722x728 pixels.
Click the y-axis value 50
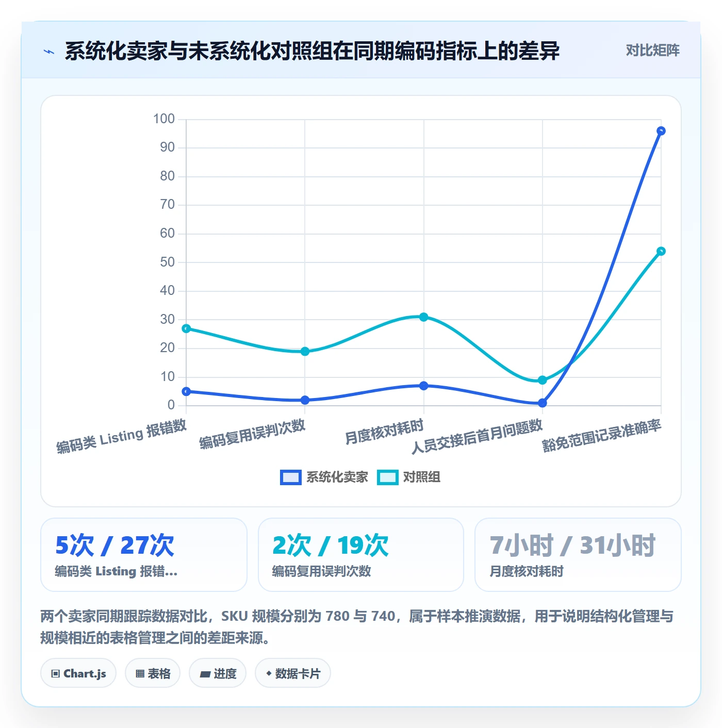coord(167,262)
